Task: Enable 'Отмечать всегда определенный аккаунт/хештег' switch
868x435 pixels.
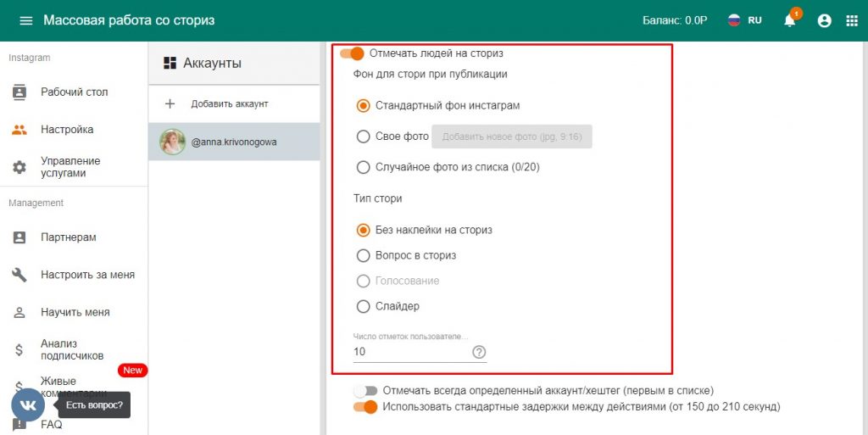Action: (365, 391)
